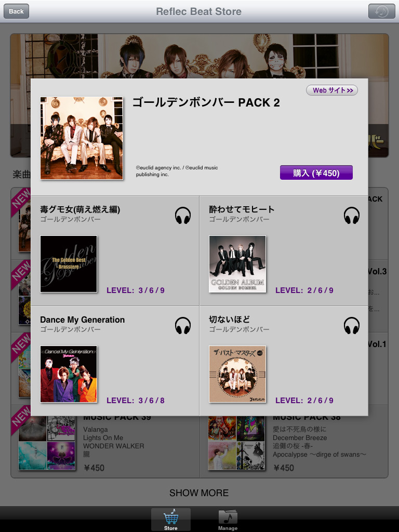Open the music note restore icon top-right
Screen dimensions: 399x532
[382, 11]
